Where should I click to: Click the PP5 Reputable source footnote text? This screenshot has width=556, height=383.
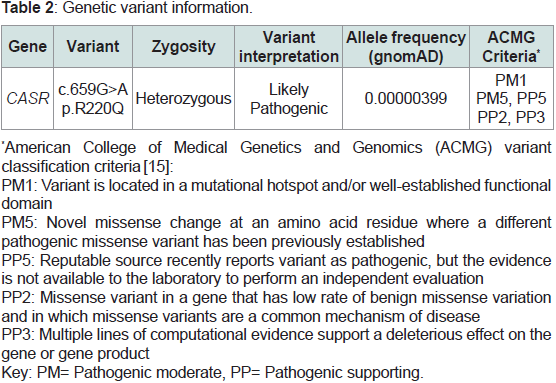pos(276,270)
